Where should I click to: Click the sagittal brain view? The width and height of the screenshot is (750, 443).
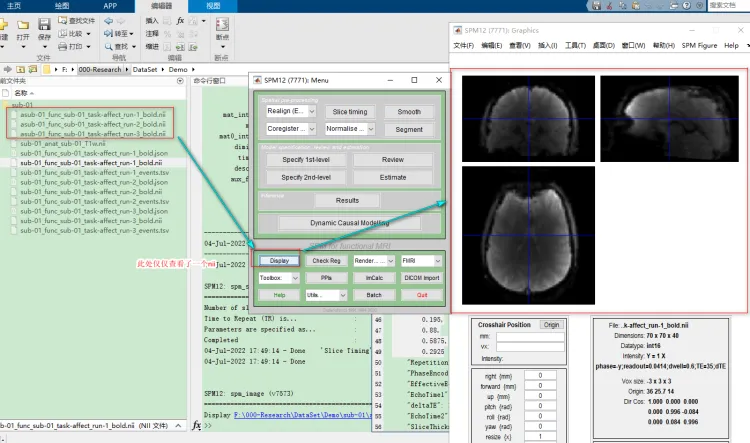[x=669, y=119]
